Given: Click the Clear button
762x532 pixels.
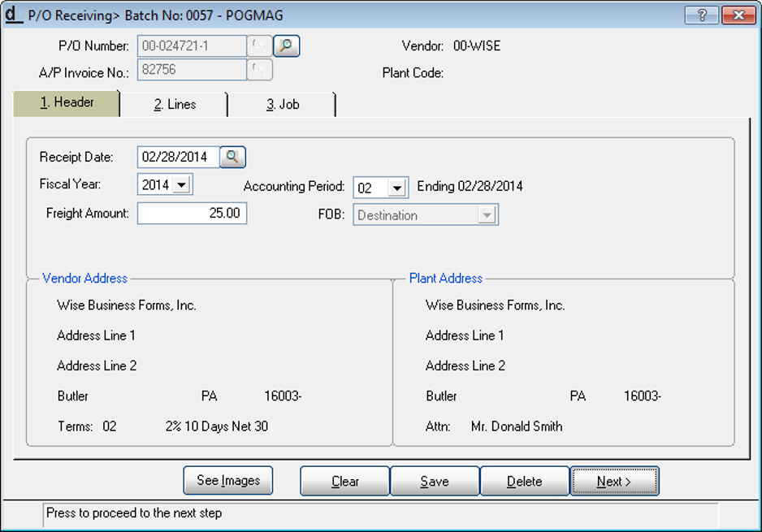Looking at the screenshot, I should click(x=345, y=481).
